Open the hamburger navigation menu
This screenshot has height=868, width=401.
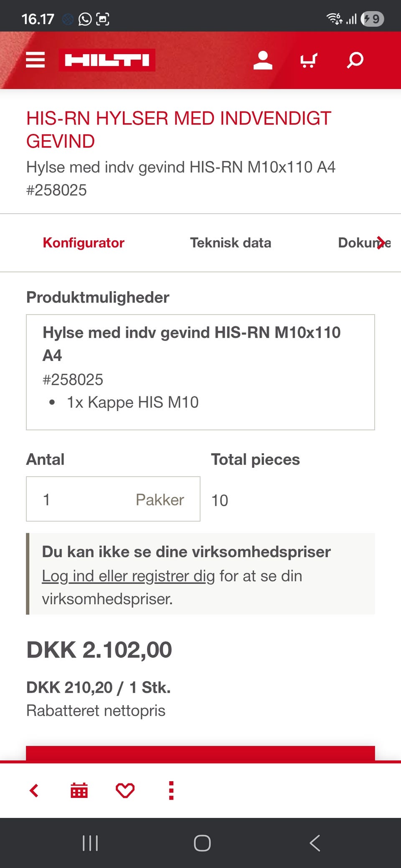pyautogui.click(x=35, y=60)
